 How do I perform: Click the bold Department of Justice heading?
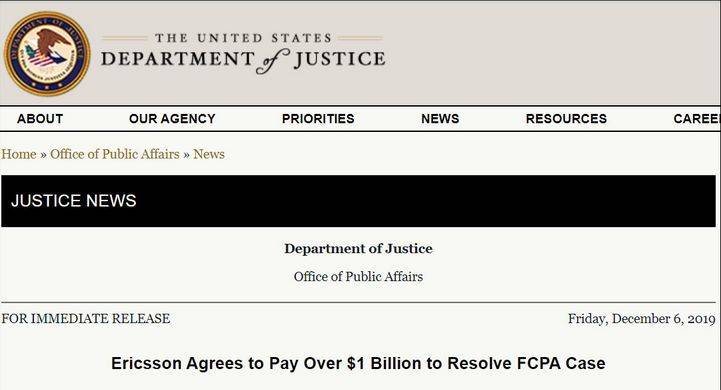point(358,249)
